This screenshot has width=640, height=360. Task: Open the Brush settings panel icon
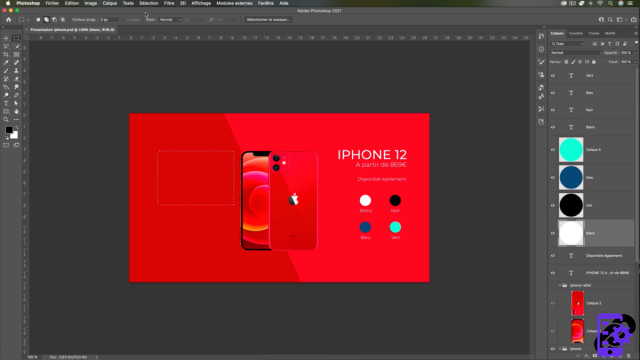coord(541,62)
